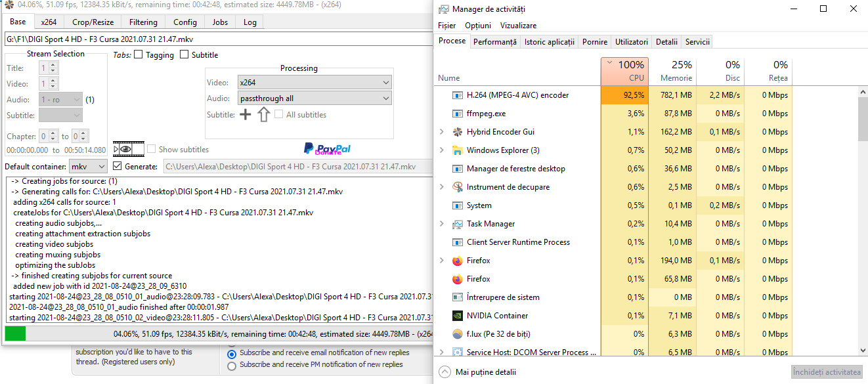Click the subtitle up-arrow icon
This screenshot has width=868, height=384.
[x=263, y=115]
